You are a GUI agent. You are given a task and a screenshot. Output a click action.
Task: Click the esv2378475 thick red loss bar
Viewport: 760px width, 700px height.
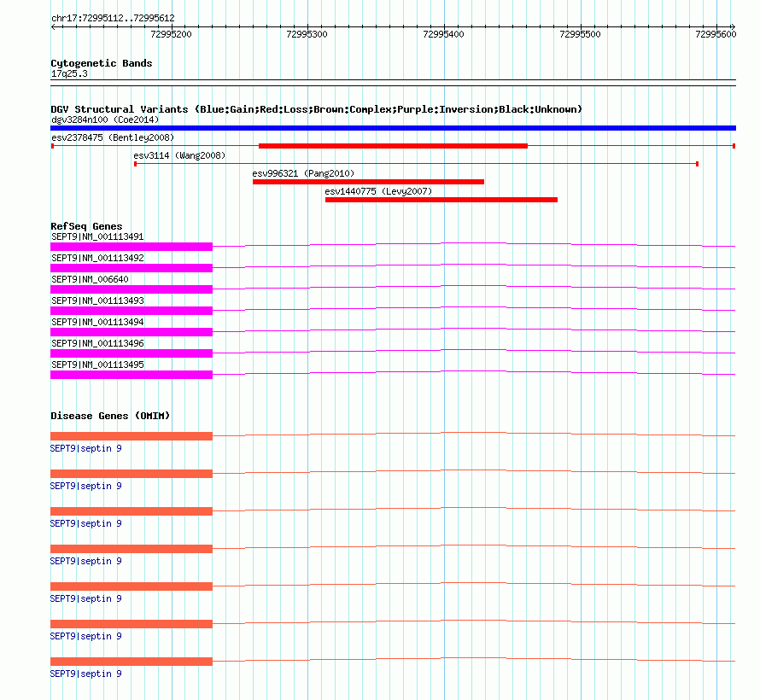coord(393,146)
